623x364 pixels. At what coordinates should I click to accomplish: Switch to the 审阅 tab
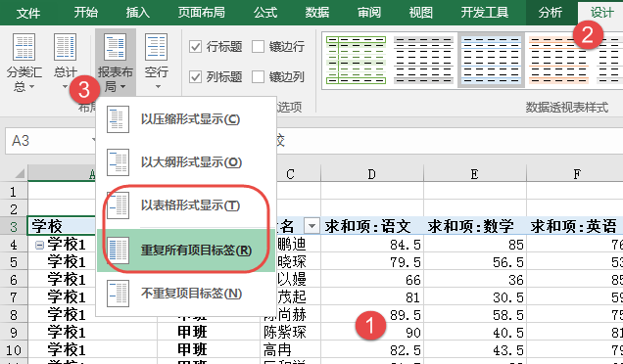click(x=369, y=13)
